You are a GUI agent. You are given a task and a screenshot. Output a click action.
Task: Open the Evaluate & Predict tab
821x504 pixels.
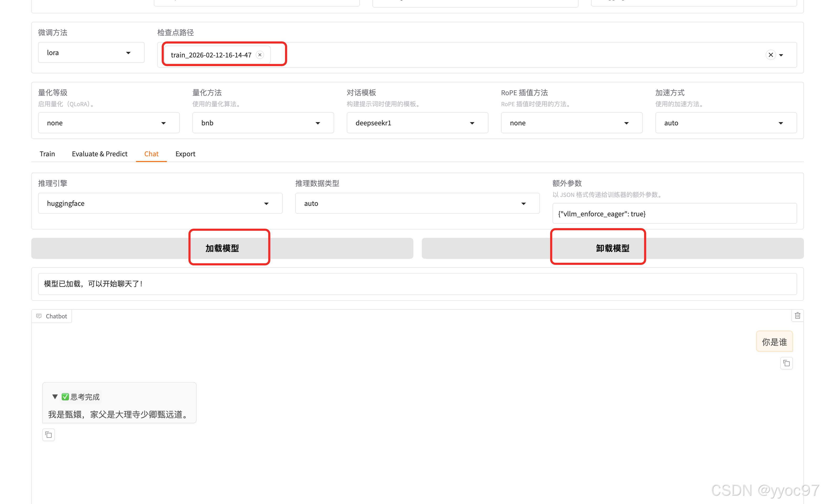tap(99, 154)
